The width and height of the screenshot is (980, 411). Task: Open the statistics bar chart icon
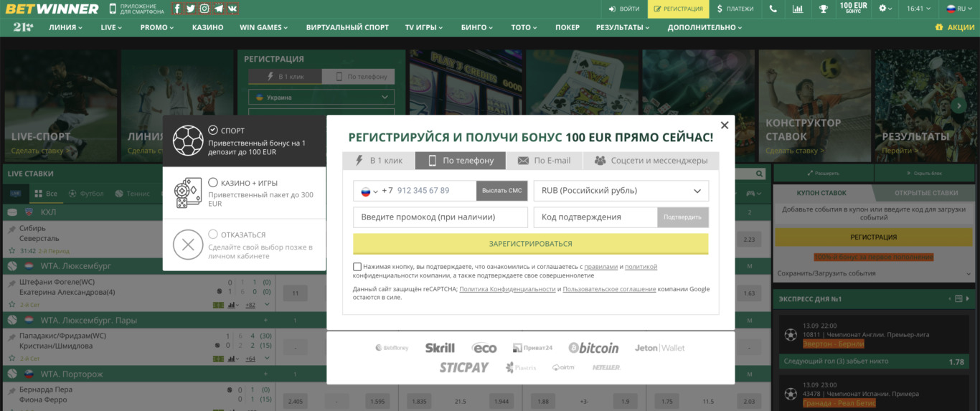point(798,9)
